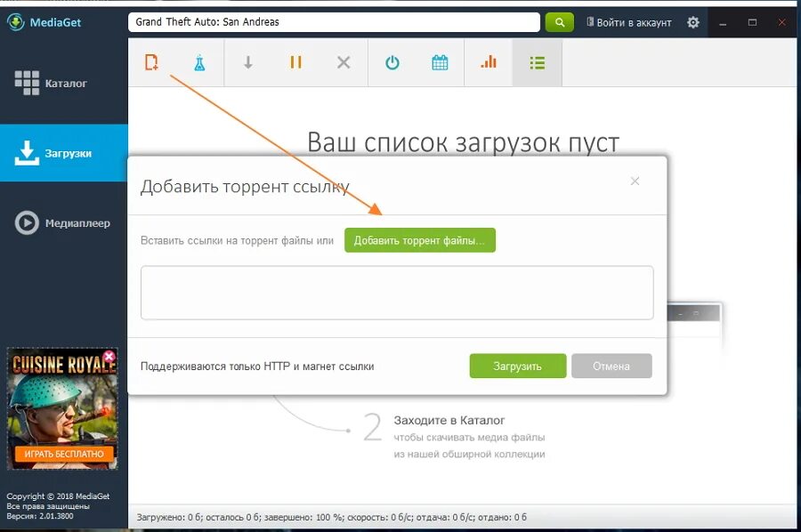This screenshot has width=801, height=532.
Task: Close the Cuisine Royale ad
Action: pyautogui.click(x=109, y=356)
